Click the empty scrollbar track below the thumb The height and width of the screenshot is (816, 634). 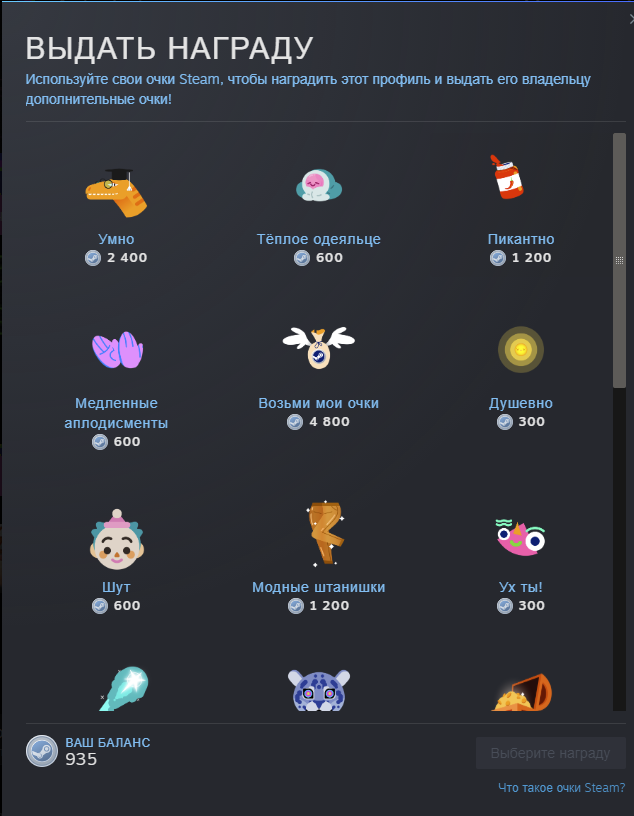[619, 549]
